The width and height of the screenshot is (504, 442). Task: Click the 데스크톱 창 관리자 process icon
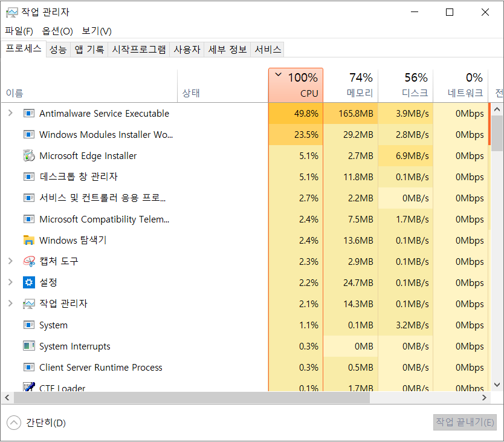[29, 177]
